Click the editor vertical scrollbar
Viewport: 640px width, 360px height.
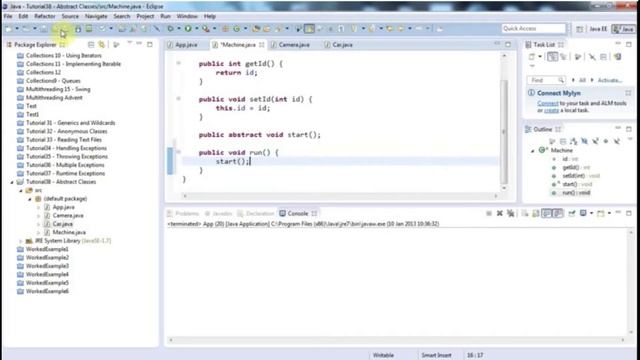pyautogui.click(x=504, y=131)
